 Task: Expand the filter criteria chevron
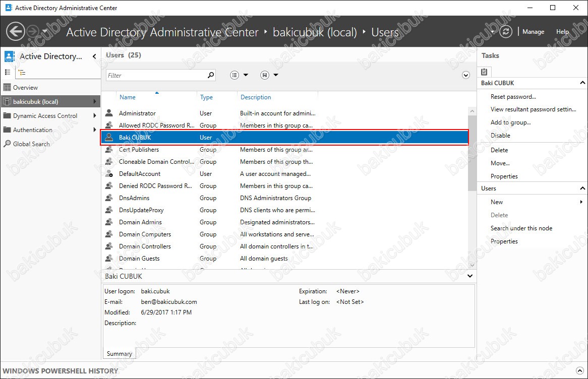coord(466,75)
